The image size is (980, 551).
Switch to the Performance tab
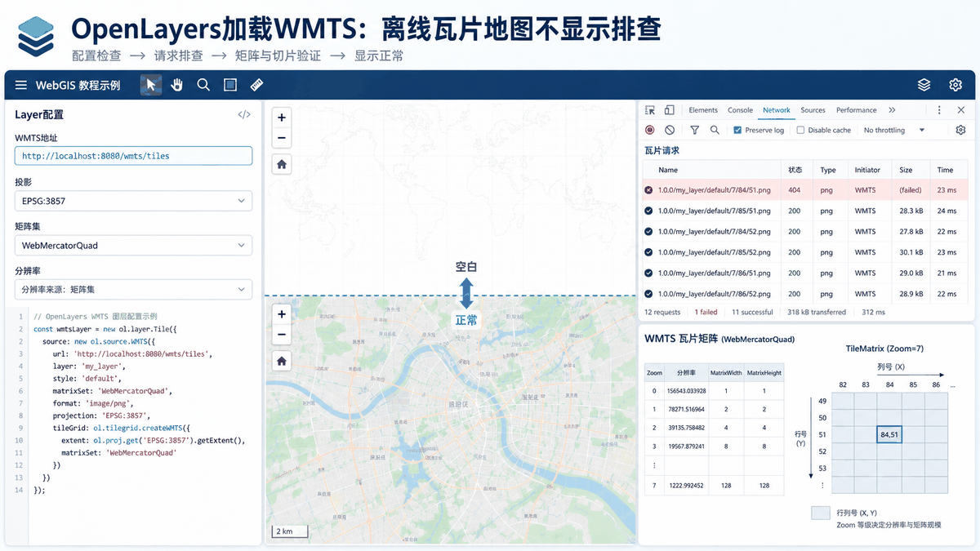click(856, 110)
